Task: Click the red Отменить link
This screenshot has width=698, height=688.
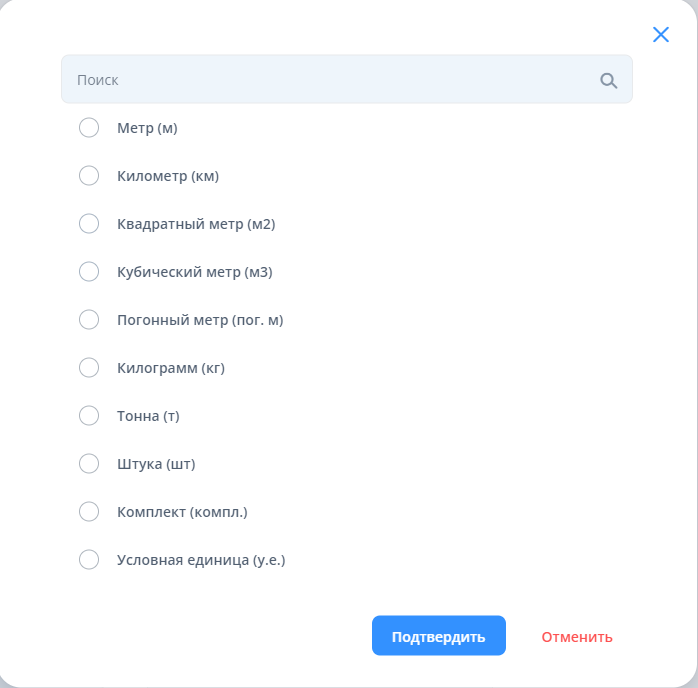Action: (x=577, y=637)
